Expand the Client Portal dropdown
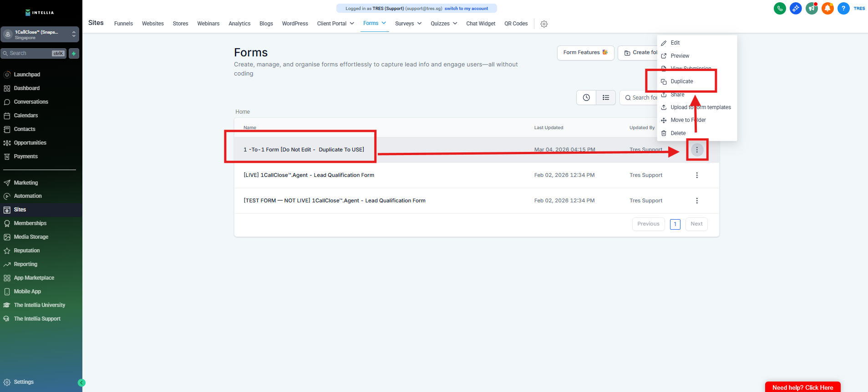This screenshot has height=392, width=868. 335,24
